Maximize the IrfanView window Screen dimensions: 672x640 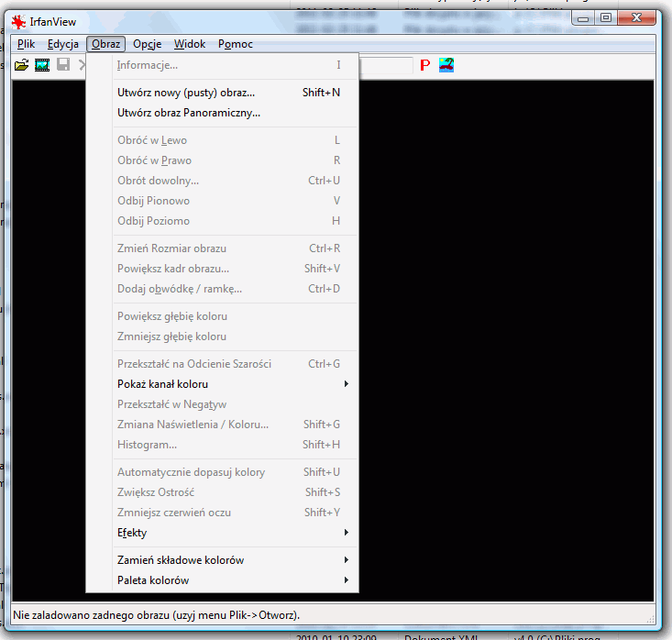point(605,17)
